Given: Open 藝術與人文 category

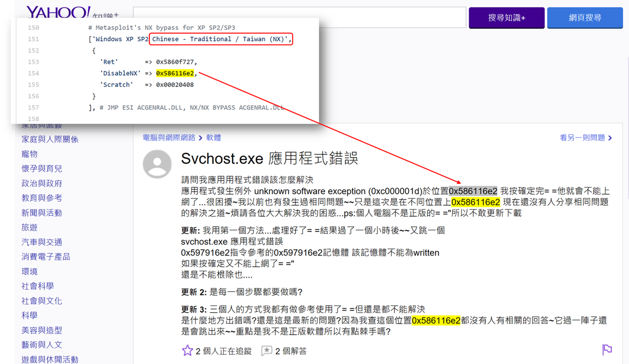Looking at the screenshot, I should point(41,345).
